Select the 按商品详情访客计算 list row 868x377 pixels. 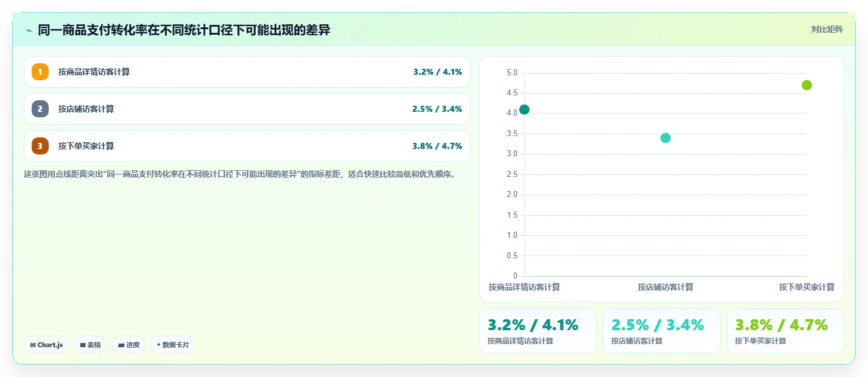pyautogui.click(x=247, y=72)
